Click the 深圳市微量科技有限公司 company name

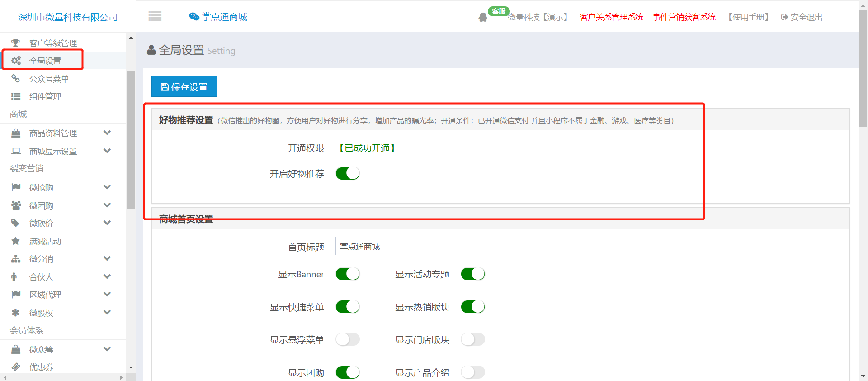pyautogui.click(x=68, y=17)
